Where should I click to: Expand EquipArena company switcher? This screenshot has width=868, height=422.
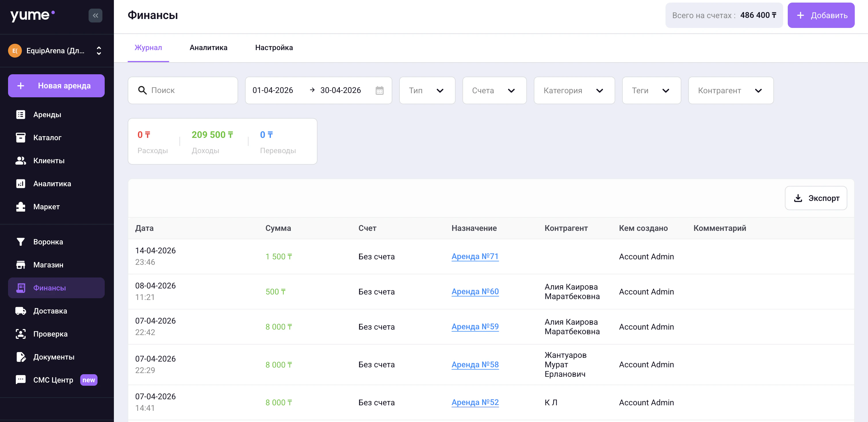coord(99,51)
